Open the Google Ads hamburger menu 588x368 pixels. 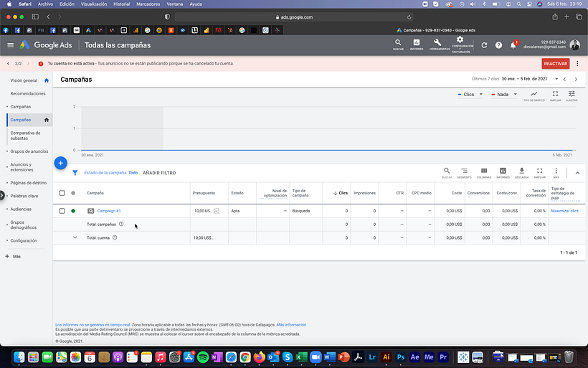pyautogui.click(x=11, y=45)
